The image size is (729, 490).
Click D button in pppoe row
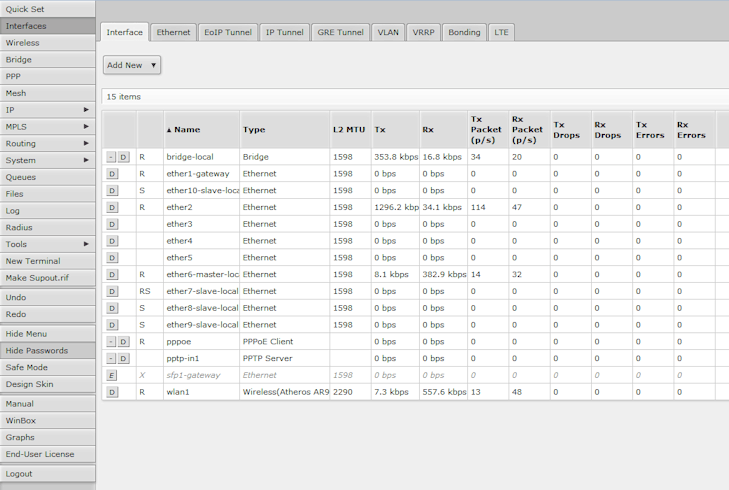point(123,342)
